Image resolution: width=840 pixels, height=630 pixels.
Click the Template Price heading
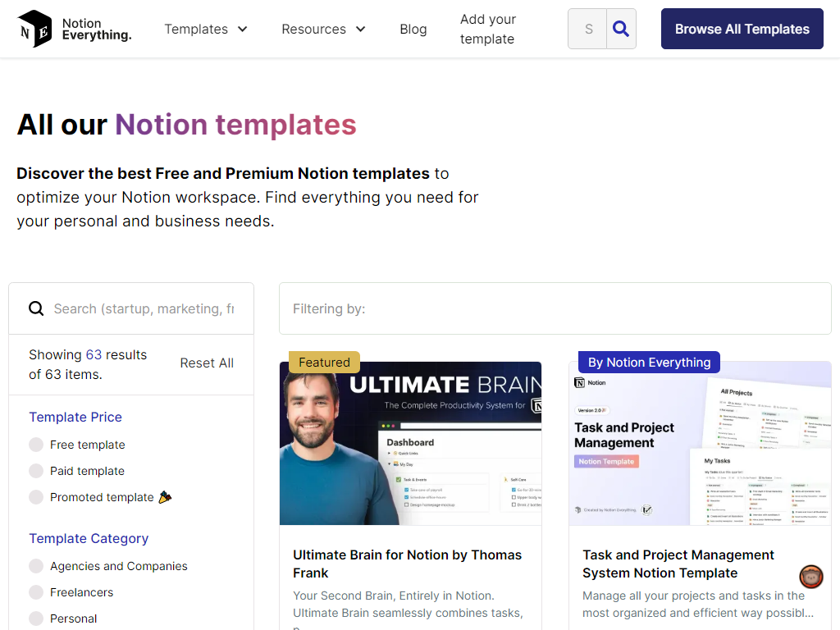[75, 417]
